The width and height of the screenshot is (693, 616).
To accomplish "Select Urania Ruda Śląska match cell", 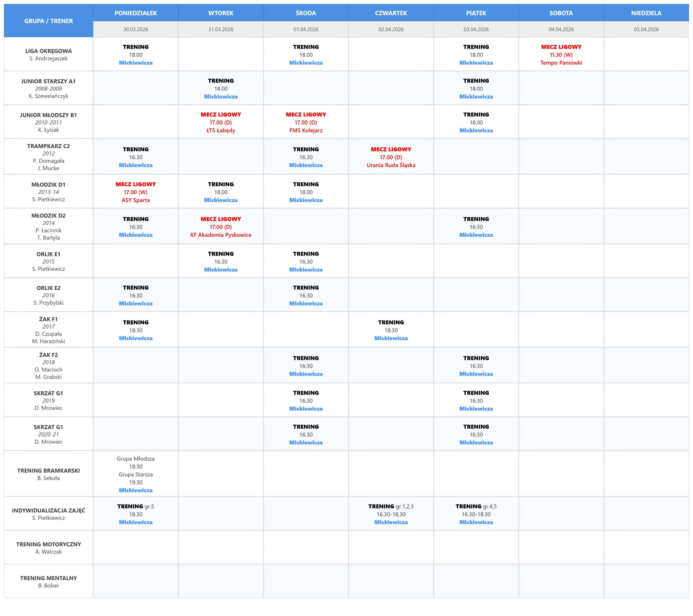I will click(391, 165).
